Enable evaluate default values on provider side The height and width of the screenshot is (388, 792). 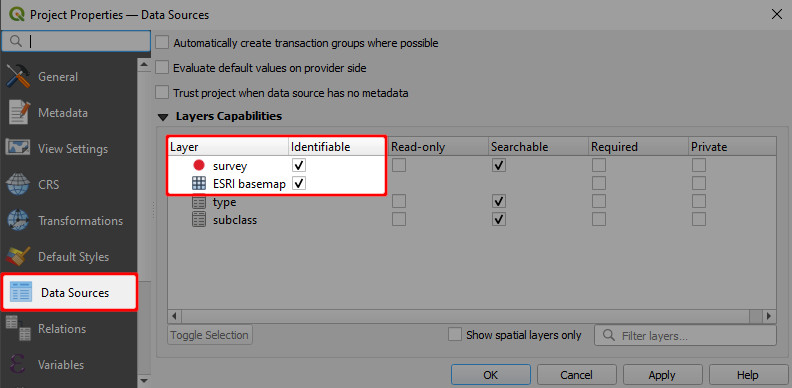[x=162, y=67]
